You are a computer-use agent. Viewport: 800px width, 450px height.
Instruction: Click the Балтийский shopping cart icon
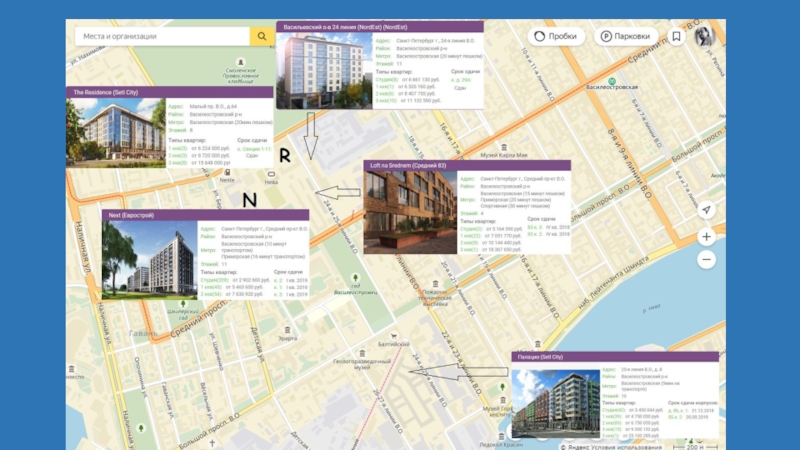pos(393,336)
